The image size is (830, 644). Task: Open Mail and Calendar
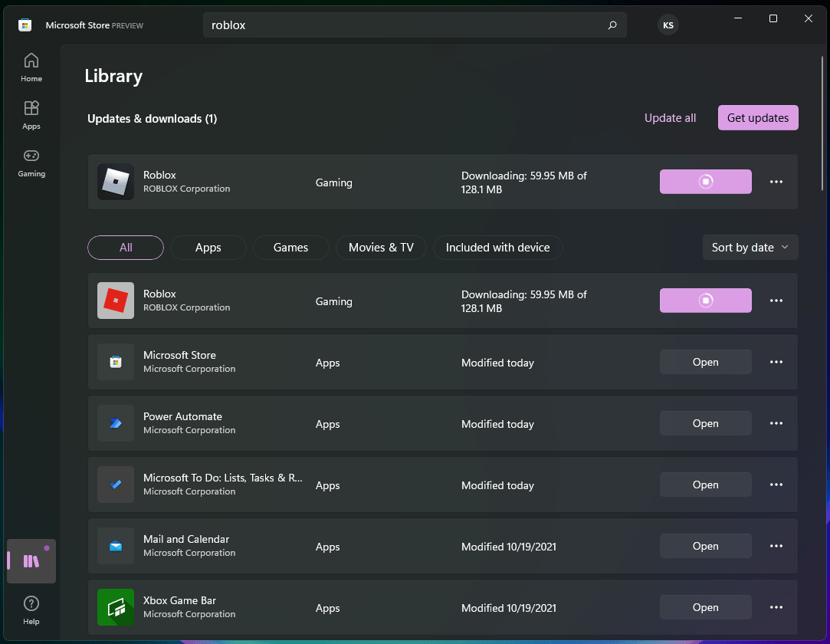pos(705,546)
